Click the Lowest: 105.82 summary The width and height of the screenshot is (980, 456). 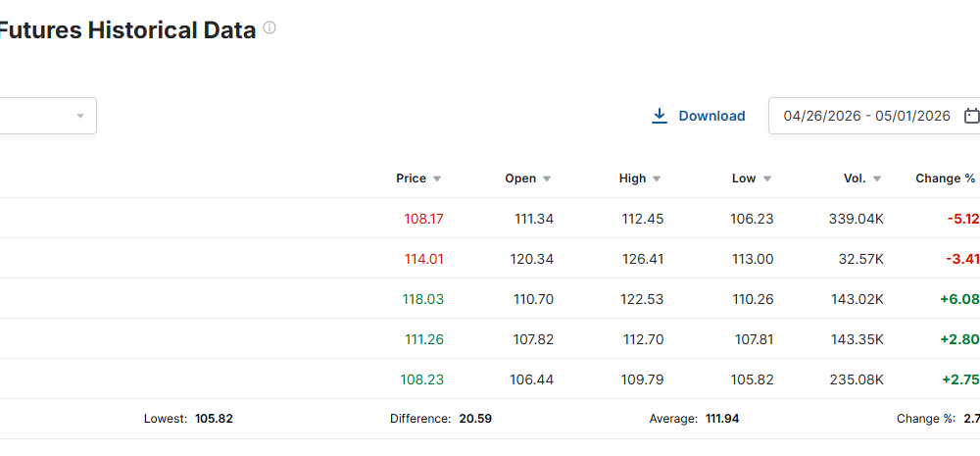[188, 419]
